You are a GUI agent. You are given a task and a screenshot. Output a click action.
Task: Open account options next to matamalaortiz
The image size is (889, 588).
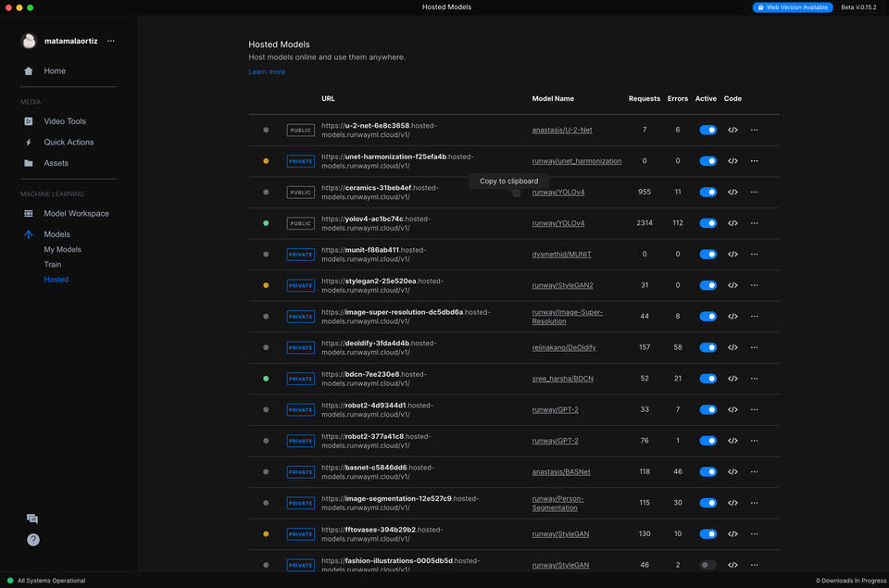(111, 41)
